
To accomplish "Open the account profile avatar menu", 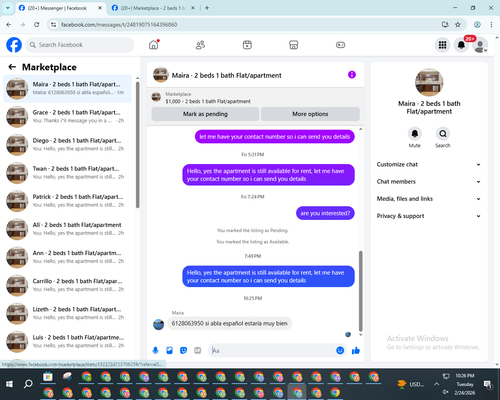I will coord(480,45).
